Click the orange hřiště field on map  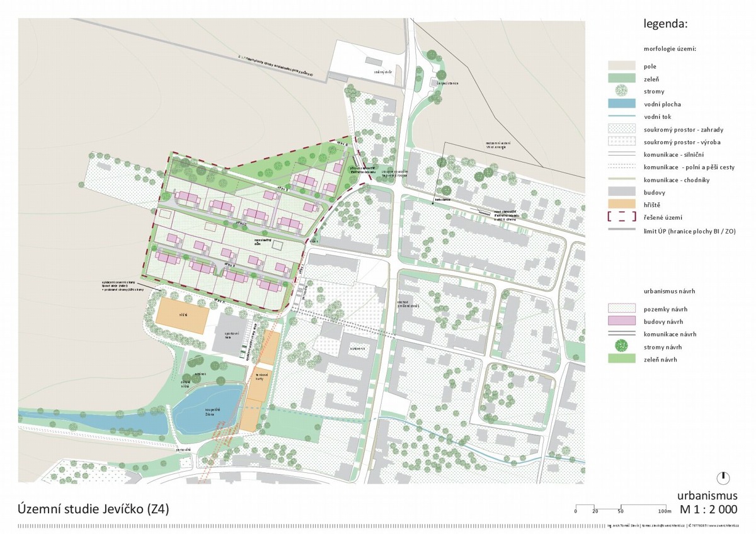(x=181, y=314)
